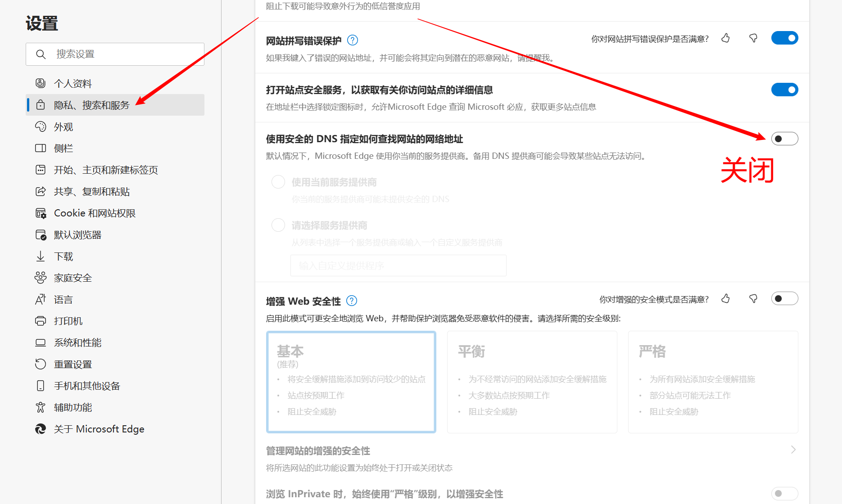Screen dimensions: 842x504
Task: Click thumbs-up feedback for 增强 Web 安全性
Action: pyautogui.click(x=725, y=298)
